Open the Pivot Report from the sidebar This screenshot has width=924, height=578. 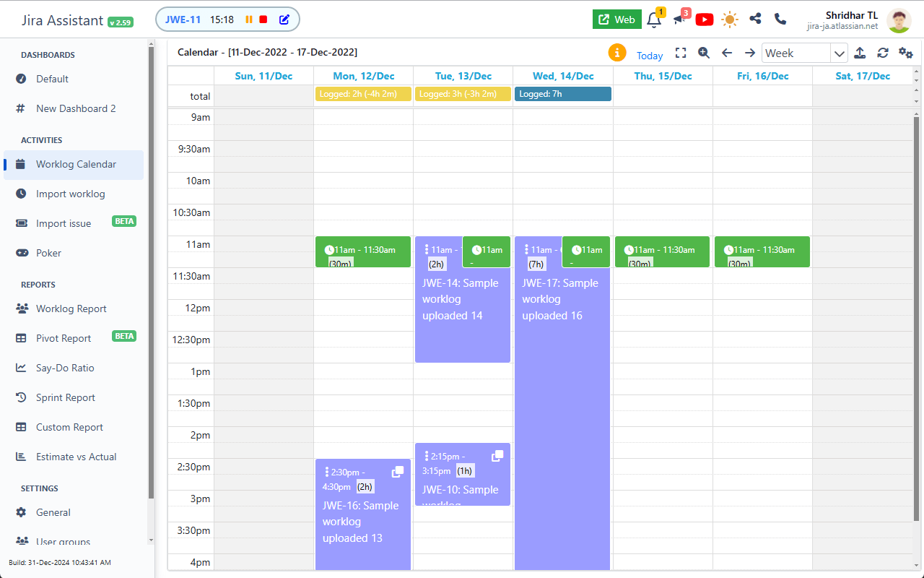coord(64,338)
